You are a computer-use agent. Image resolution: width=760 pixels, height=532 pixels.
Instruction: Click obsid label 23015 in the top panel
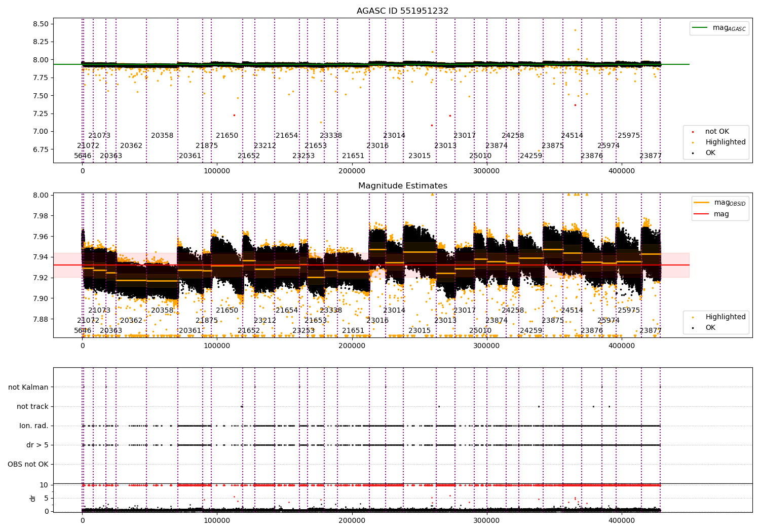tap(420, 156)
